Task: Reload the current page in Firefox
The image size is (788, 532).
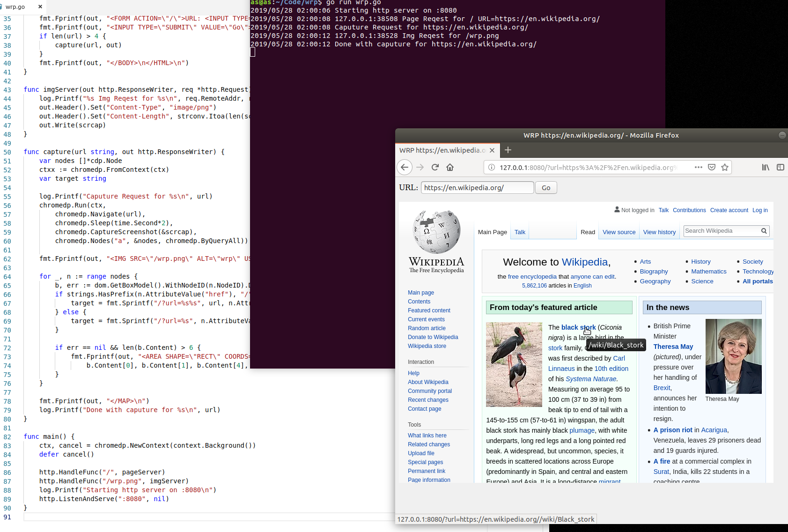Action: click(435, 167)
